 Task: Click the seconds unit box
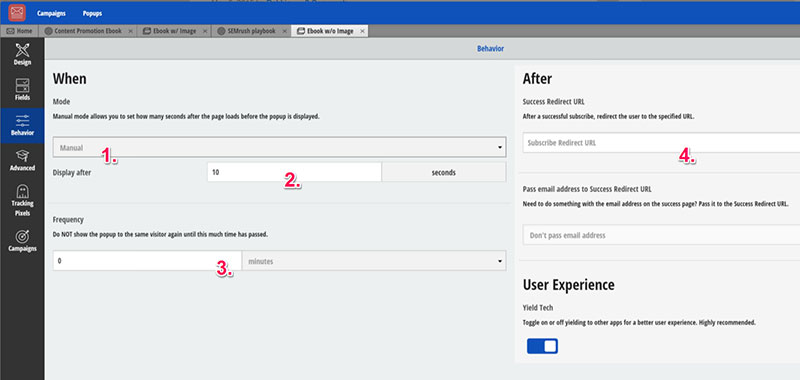pos(443,172)
